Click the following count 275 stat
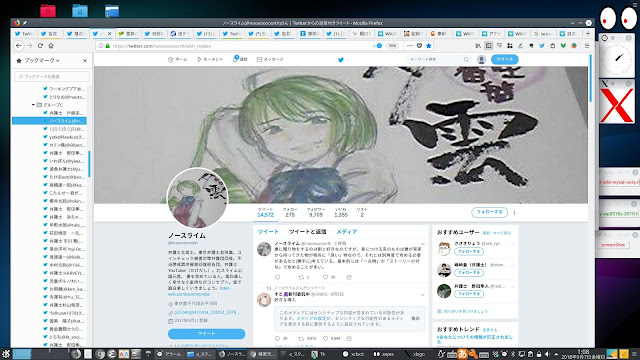The height and width of the screenshot is (360, 640). tap(290, 212)
